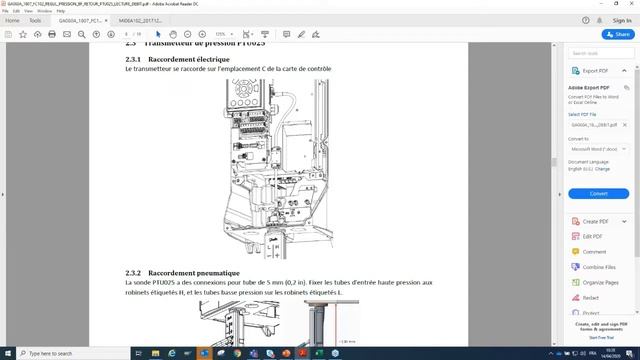The image size is (640, 360).
Task: Remove selected PDF file with X
Action: click(x=624, y=125)
